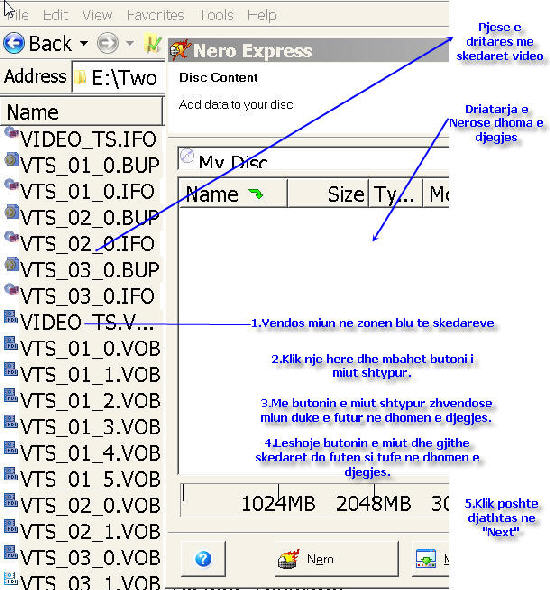Click the E:\Two address field
550x590 pixels.
pos(119,77)
